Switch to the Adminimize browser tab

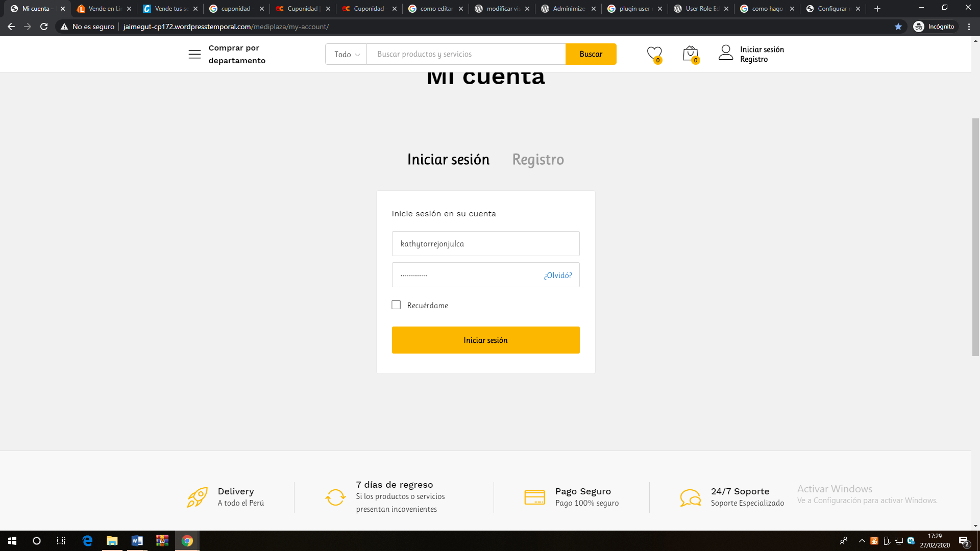coord(569,9)
